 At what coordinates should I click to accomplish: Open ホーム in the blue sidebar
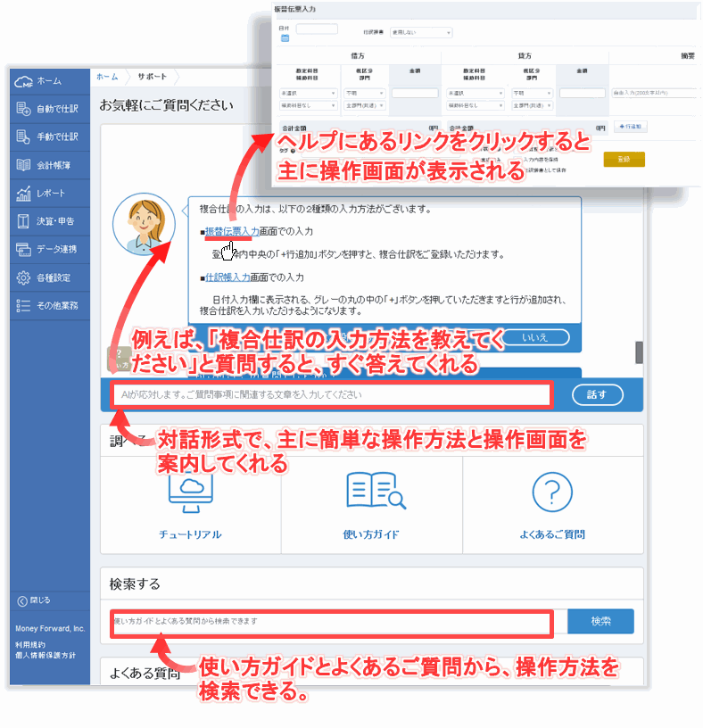(50, 81)
